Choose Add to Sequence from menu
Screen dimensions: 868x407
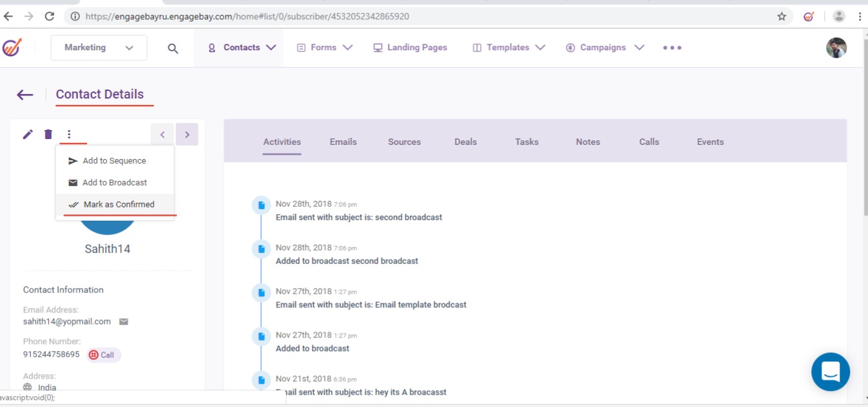(114, 161)
